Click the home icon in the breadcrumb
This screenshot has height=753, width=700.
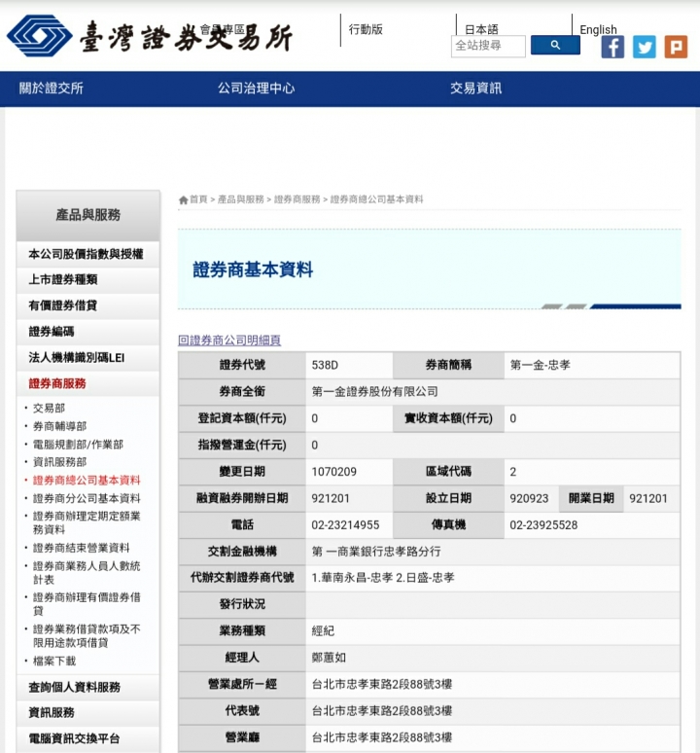coord(183,199)
